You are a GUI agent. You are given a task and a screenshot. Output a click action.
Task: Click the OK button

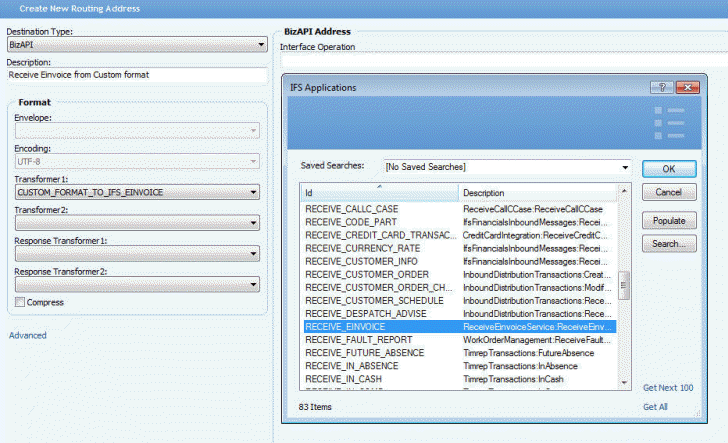(x=669, y=169)
